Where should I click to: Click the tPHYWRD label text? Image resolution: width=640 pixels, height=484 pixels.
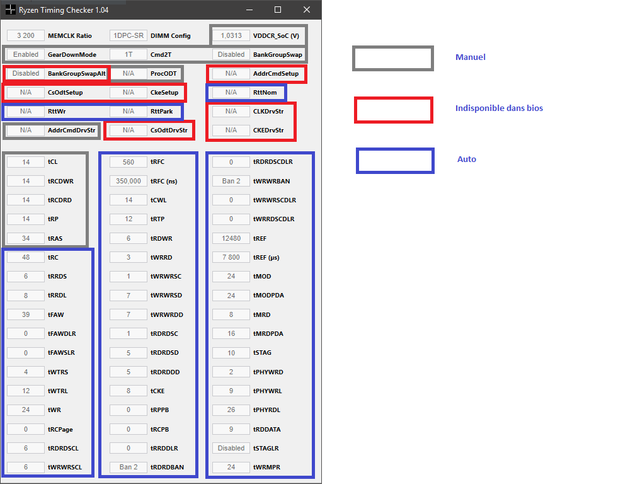click(x=268, y=372)
